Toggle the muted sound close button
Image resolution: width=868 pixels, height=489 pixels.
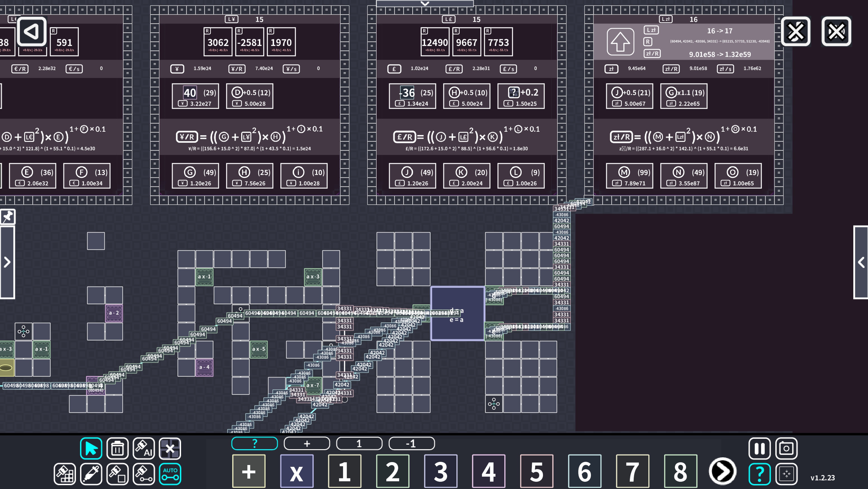[836, 31]
